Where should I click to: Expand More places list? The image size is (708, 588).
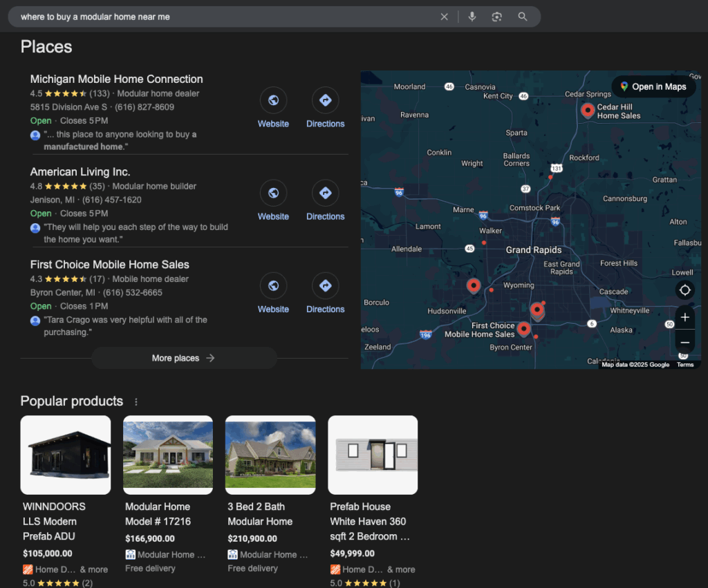(184, 358)
